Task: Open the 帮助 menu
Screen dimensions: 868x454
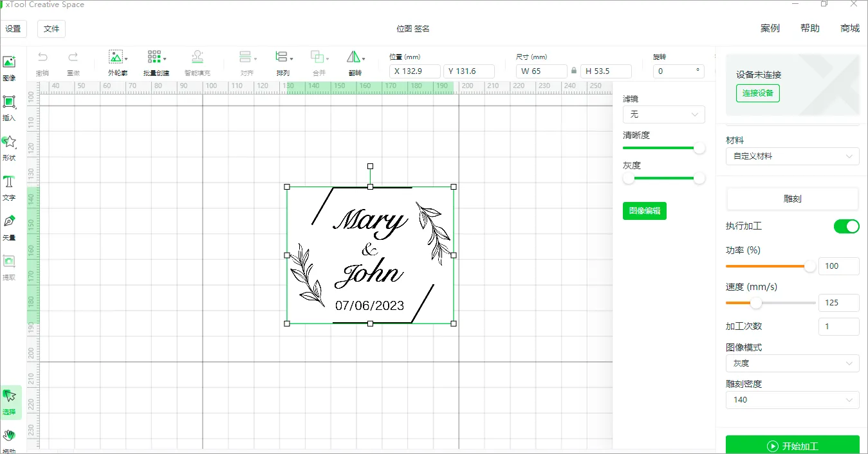Action: [810, 28]
